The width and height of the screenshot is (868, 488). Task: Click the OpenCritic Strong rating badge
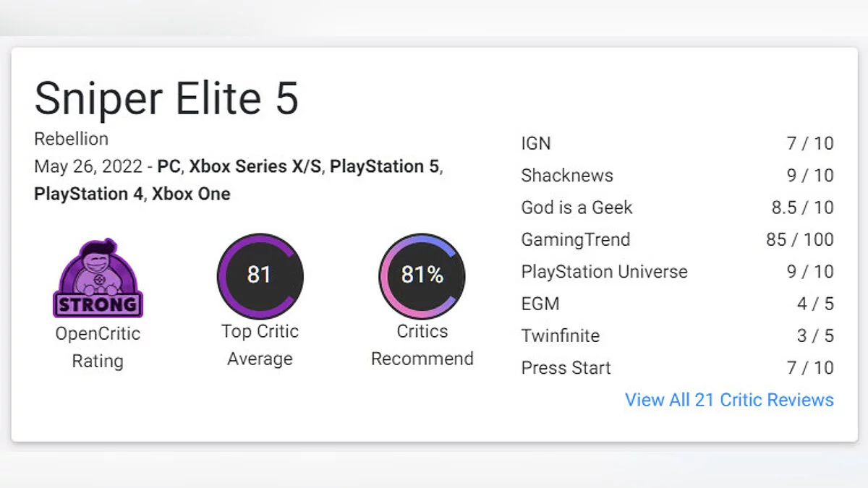(x=98, y=278)
